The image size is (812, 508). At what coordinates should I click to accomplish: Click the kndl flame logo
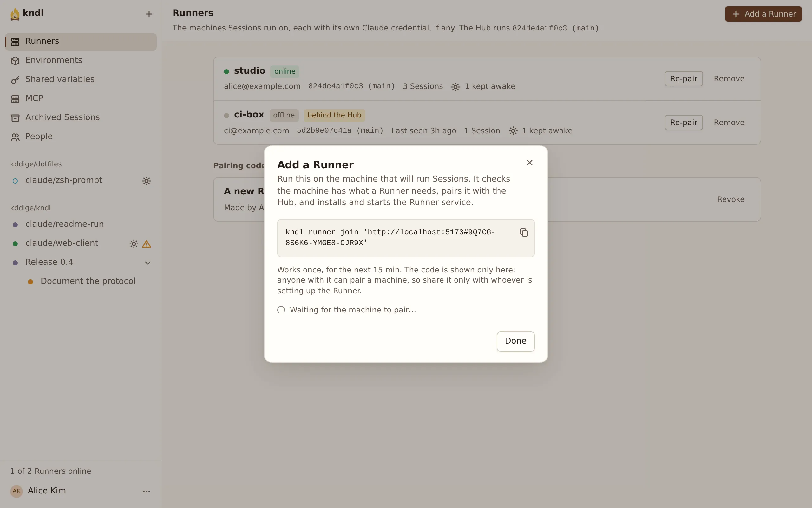(x=15, y=14)
